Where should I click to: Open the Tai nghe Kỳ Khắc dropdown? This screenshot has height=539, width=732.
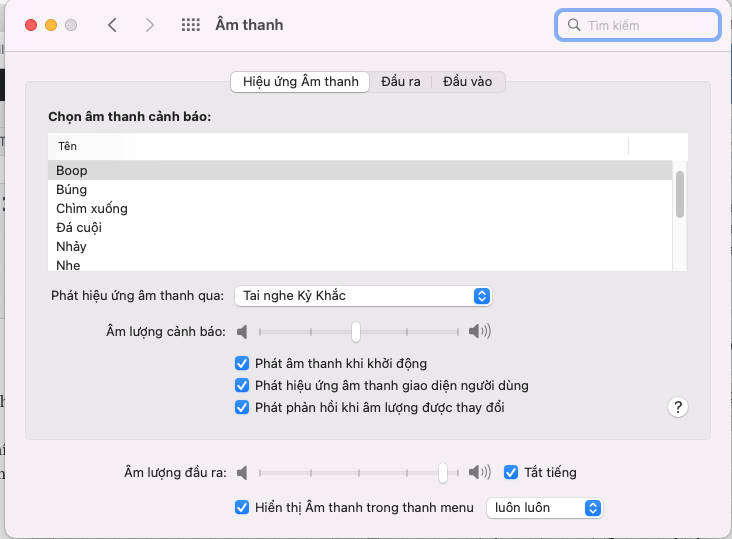pyautogui.click(x=363, y=296)
